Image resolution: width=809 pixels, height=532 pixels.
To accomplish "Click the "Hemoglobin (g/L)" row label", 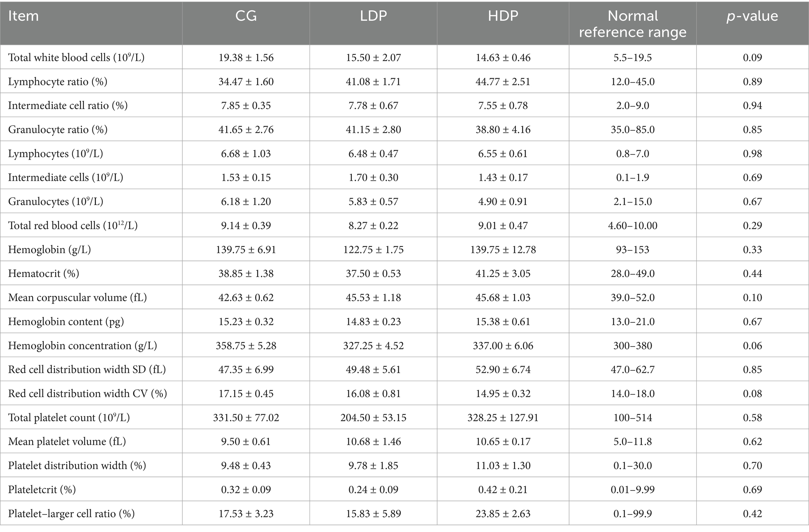I will [x=49, y=250].
